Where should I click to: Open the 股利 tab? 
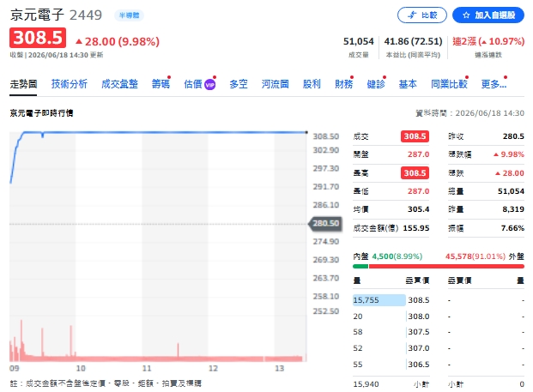point(312,84)
